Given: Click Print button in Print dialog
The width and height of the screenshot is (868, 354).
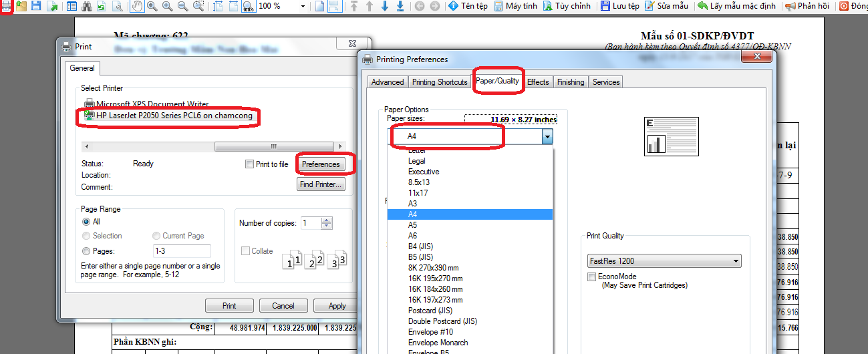Looking at the screenshot, I should 229,306.
